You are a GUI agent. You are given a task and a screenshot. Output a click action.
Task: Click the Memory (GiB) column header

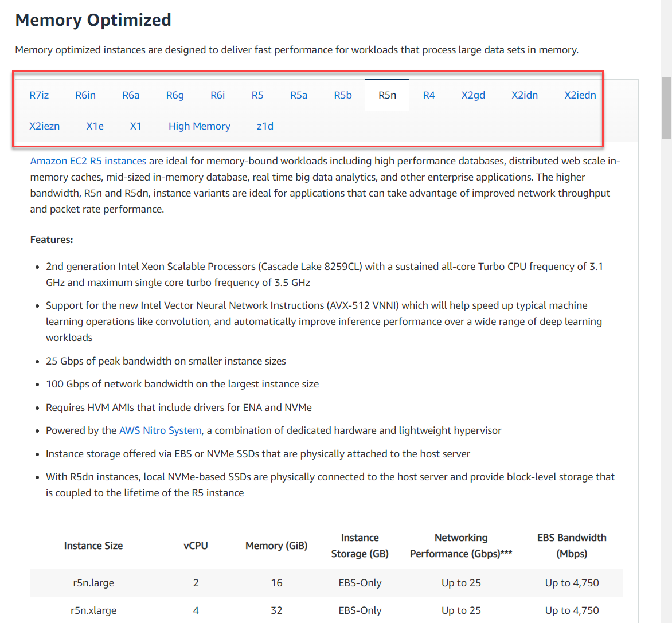tap(276, 546)
